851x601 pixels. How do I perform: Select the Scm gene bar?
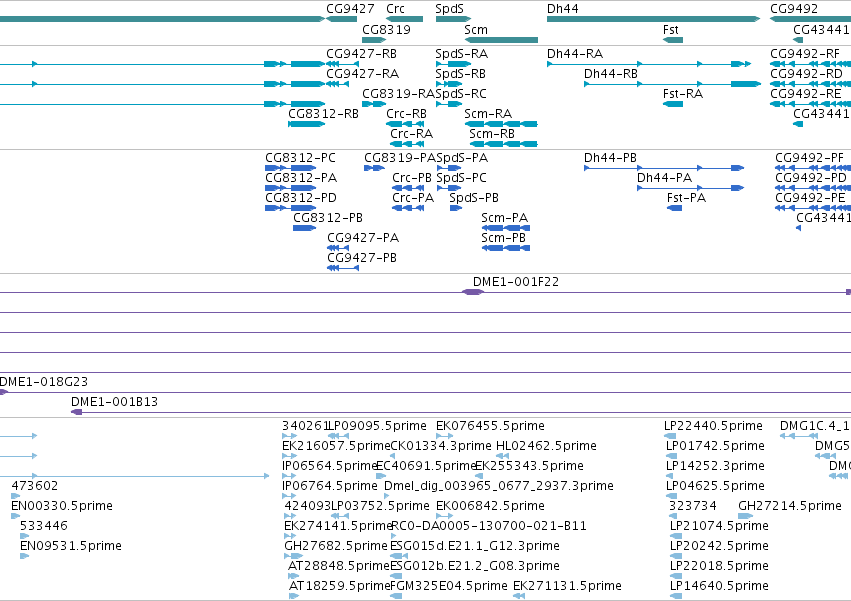[501, 40]
